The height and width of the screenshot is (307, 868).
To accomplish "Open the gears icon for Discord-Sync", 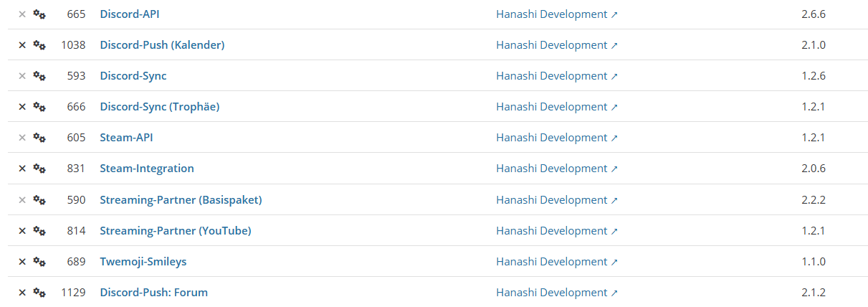I will (39, 76).
